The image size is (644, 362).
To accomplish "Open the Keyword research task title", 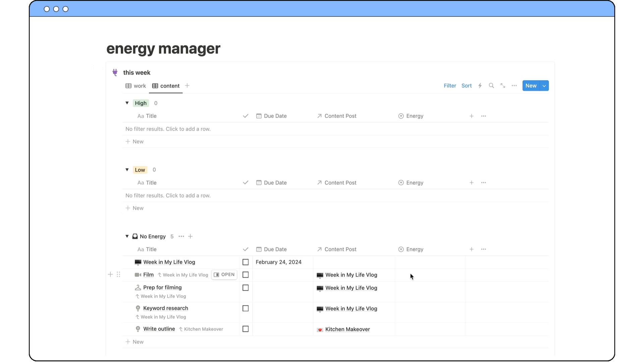I will [x=166, y=308].
